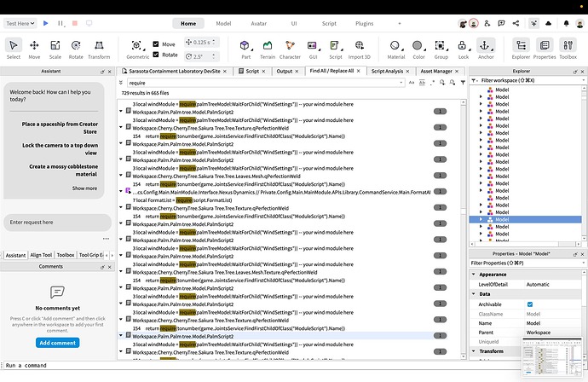Screen dimensions: 588x382
Task: Click the Group tool
Action: coord(441,49)
